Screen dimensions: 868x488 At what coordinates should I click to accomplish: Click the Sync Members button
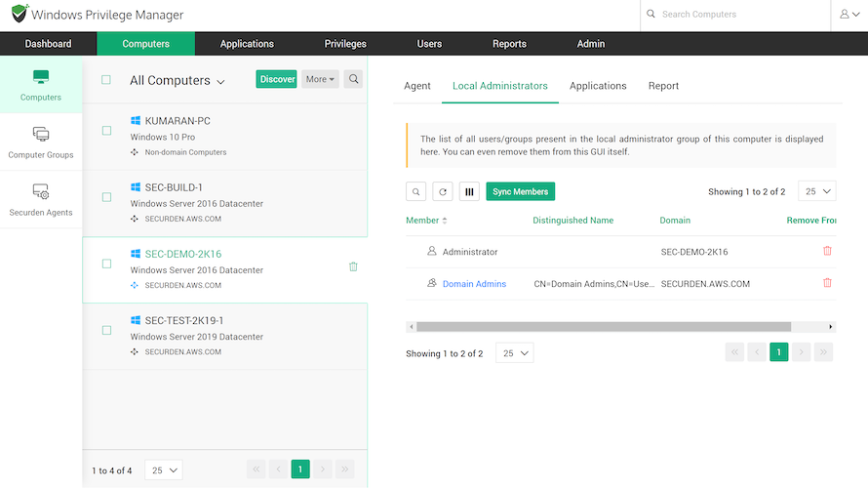click(521, 191)
